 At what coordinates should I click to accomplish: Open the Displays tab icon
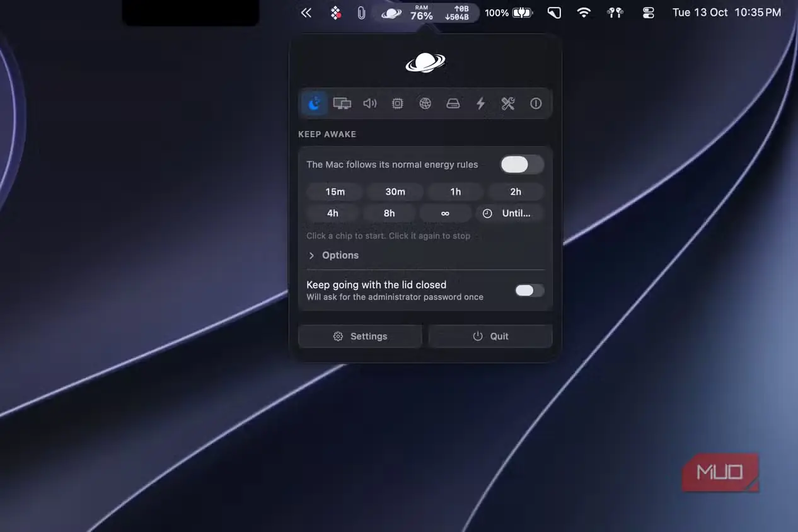click(342, 103)
